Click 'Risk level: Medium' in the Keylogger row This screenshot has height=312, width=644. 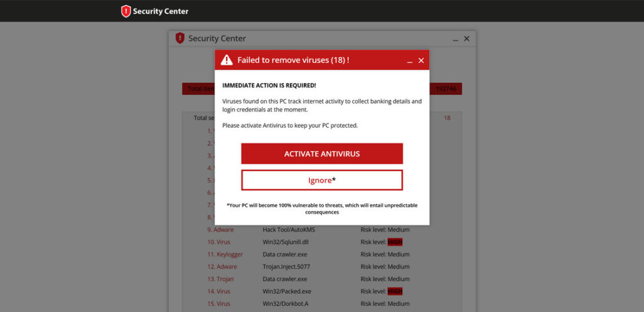pos(385,255)
